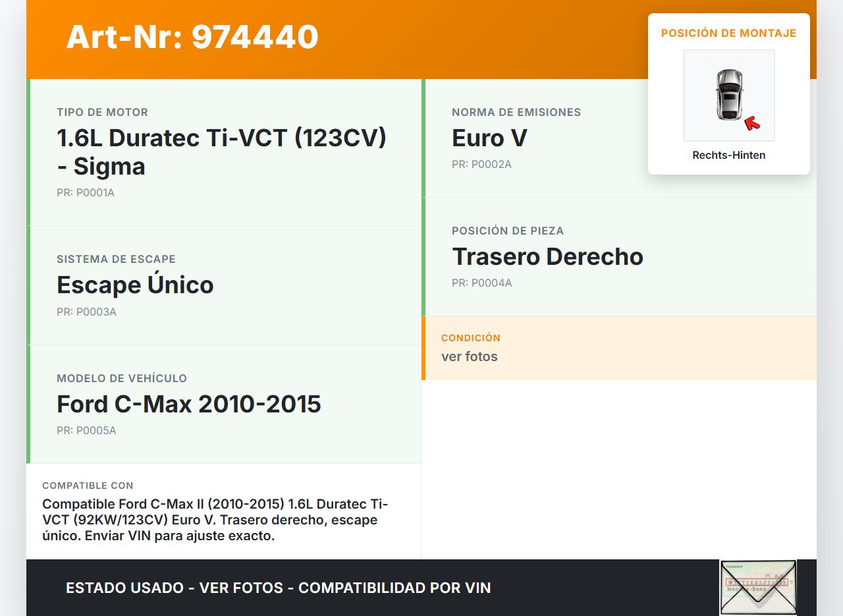Viewport: 843px width, 616px height.
Task: Click the COMPATIBLE CON label
Action: pyautogui.click(x=88, y=486)
